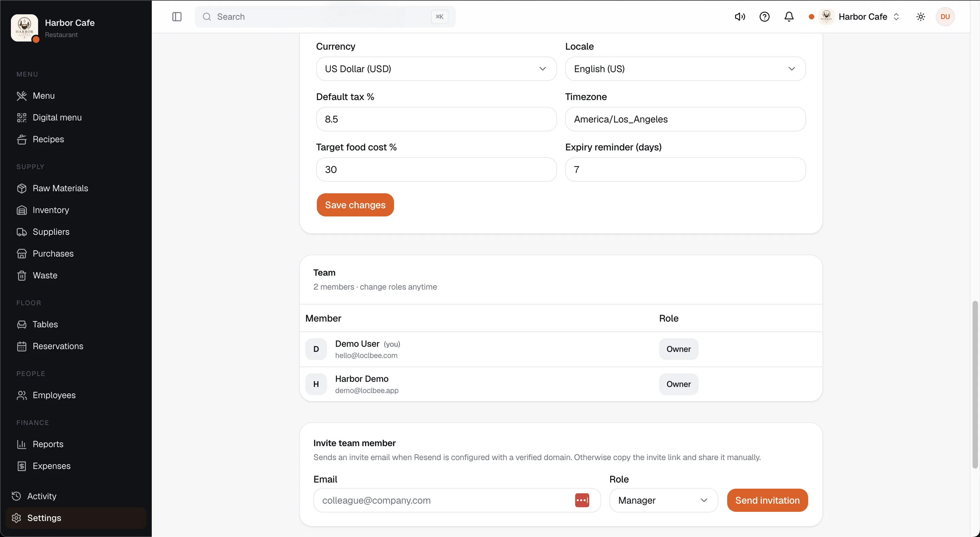
Task: Click the invite Email input field
Action: click(457, 500)
